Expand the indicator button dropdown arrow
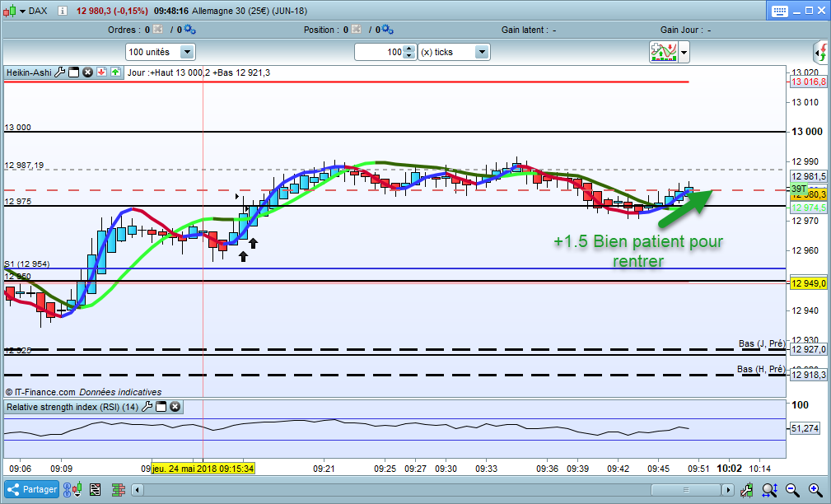The width and height of the screenshot is (831, 504). pyautogui.click(x=684, y=53)
